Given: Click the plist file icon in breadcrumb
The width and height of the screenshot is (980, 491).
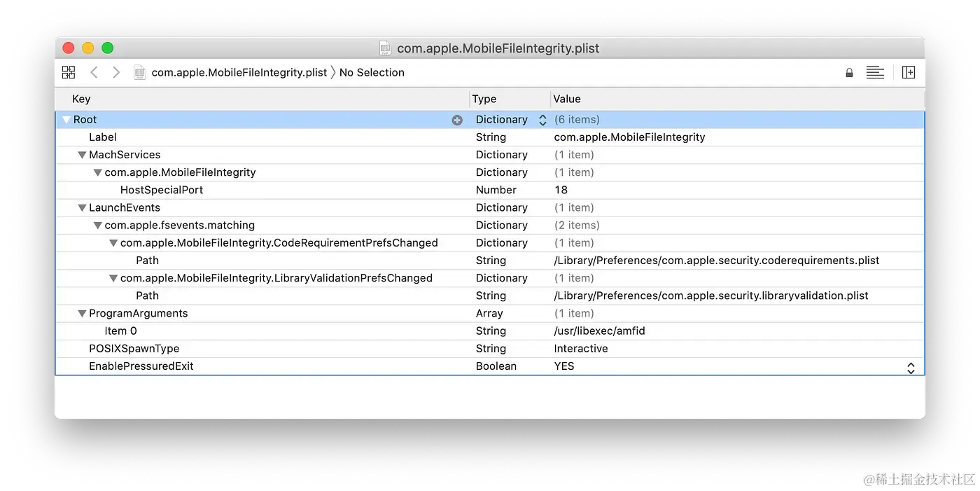Looking at the screenshot, I should pos(140,72).
